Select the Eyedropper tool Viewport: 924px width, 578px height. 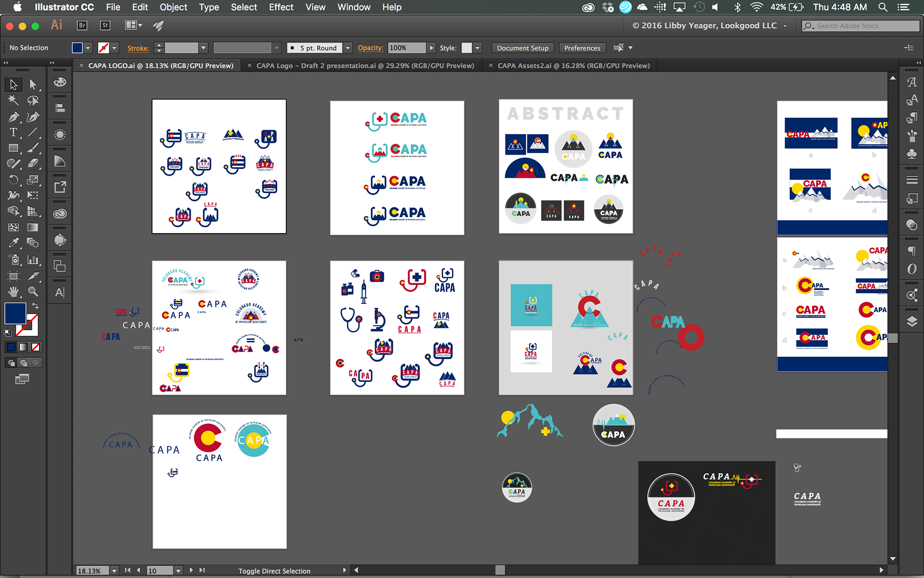point(13,243)
